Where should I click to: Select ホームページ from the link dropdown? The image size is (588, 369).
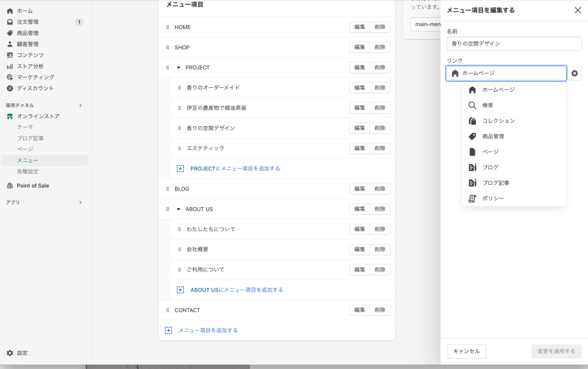pos(514,90)
